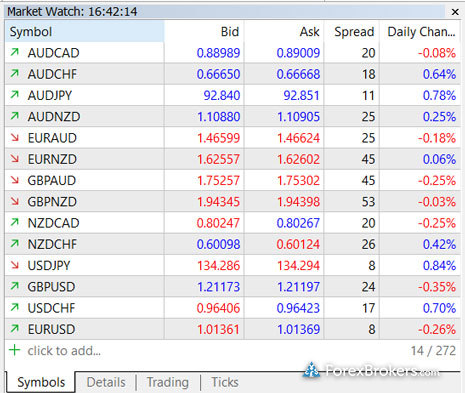Sort by the Bid column header
This screenshot has height=393, width=465.
pos(204,32)
